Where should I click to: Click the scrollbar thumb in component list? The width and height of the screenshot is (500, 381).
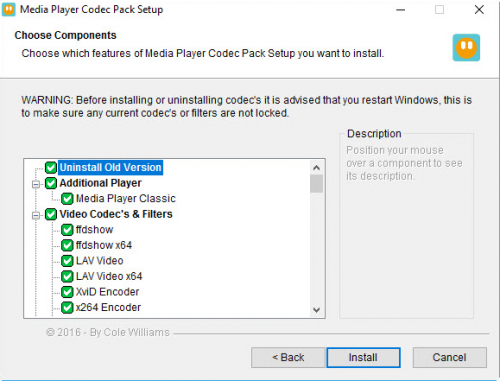pos(316,184)
